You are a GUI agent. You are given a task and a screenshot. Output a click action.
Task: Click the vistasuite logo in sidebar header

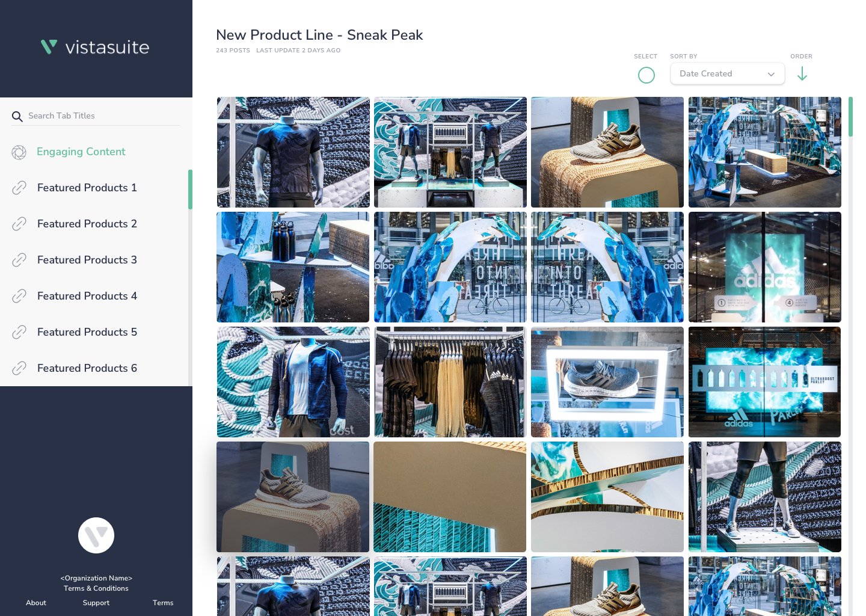(x=95, y=47)
